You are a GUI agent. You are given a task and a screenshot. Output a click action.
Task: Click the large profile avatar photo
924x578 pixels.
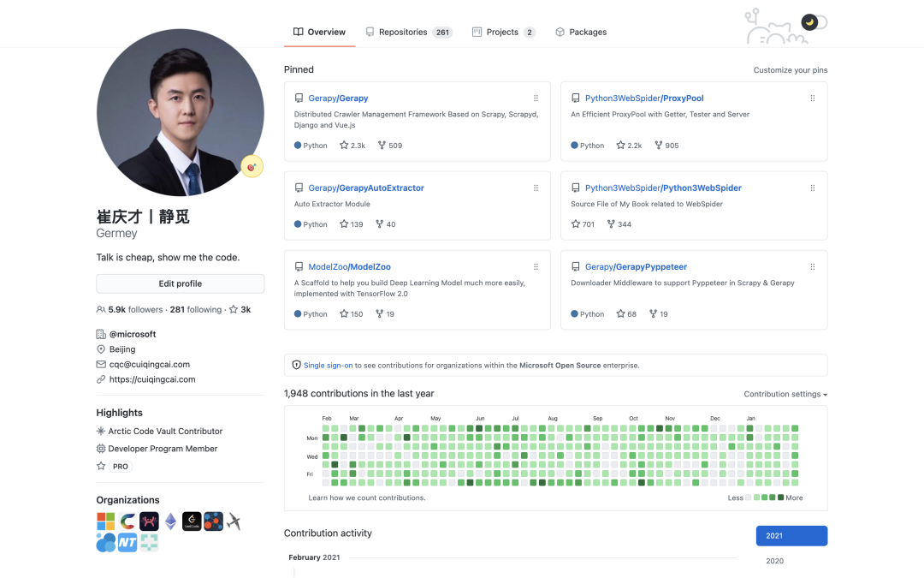pyautogui.click(x=181, y=113)
